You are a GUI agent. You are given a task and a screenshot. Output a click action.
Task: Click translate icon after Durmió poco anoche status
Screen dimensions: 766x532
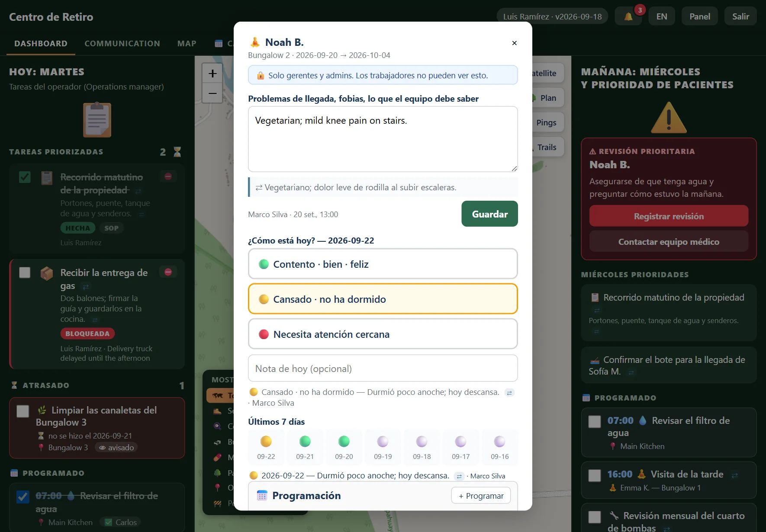point(509,393)
